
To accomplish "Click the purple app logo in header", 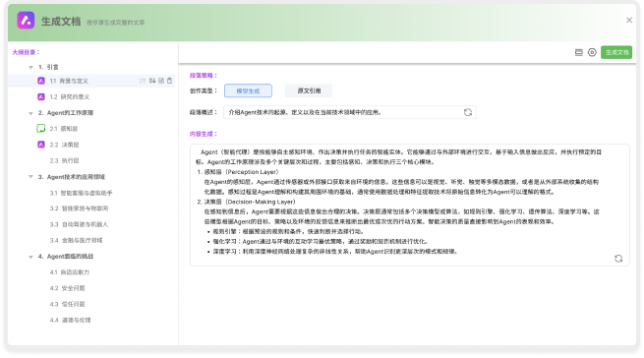I will 26,20.
